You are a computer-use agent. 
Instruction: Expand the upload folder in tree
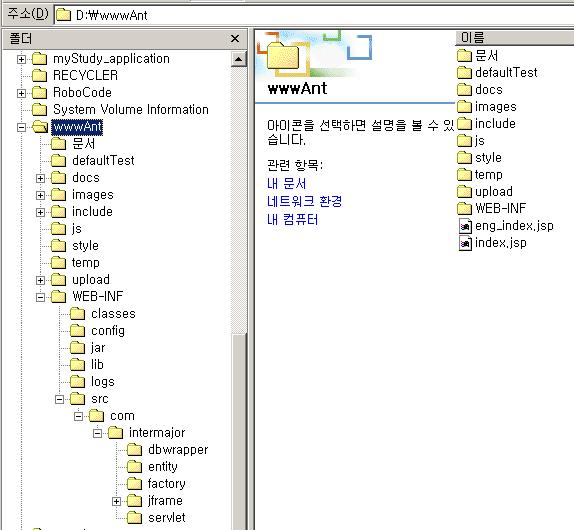tap(41, 280)
